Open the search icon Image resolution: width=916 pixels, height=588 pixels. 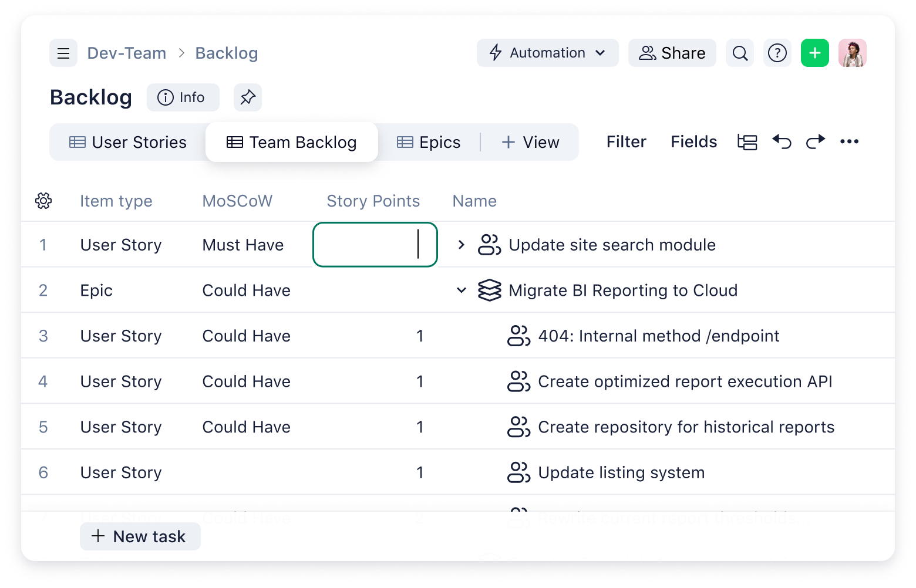740,53
